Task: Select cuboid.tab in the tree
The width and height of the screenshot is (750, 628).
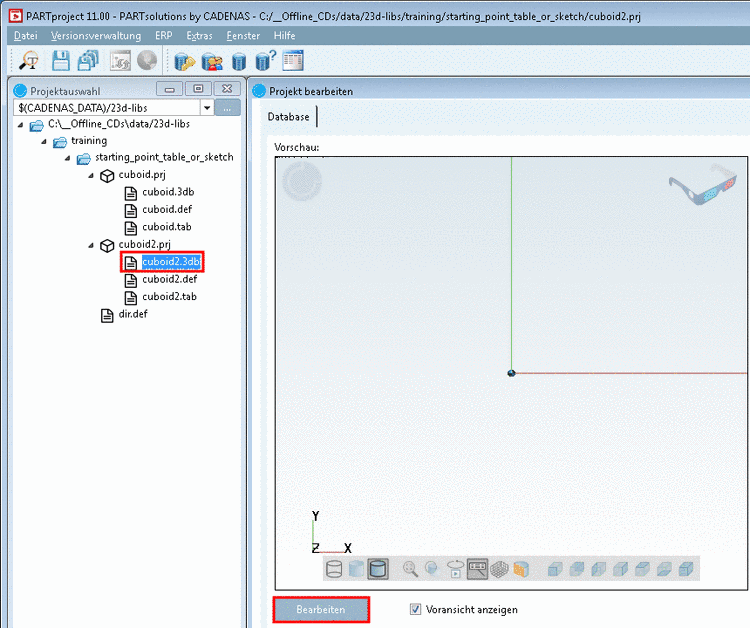Action: pos(166,227)
